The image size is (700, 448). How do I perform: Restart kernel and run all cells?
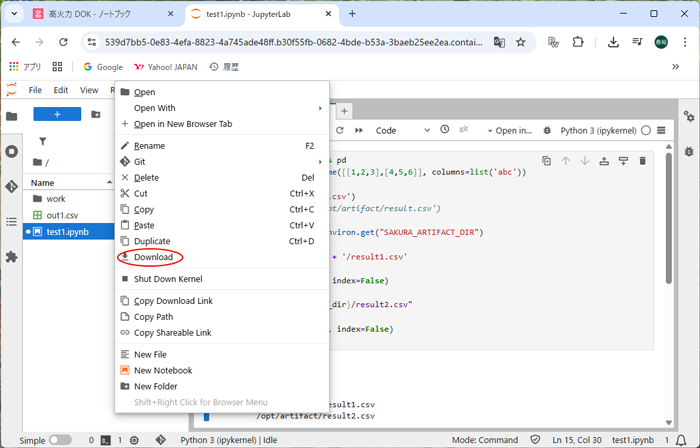point(358,130)
